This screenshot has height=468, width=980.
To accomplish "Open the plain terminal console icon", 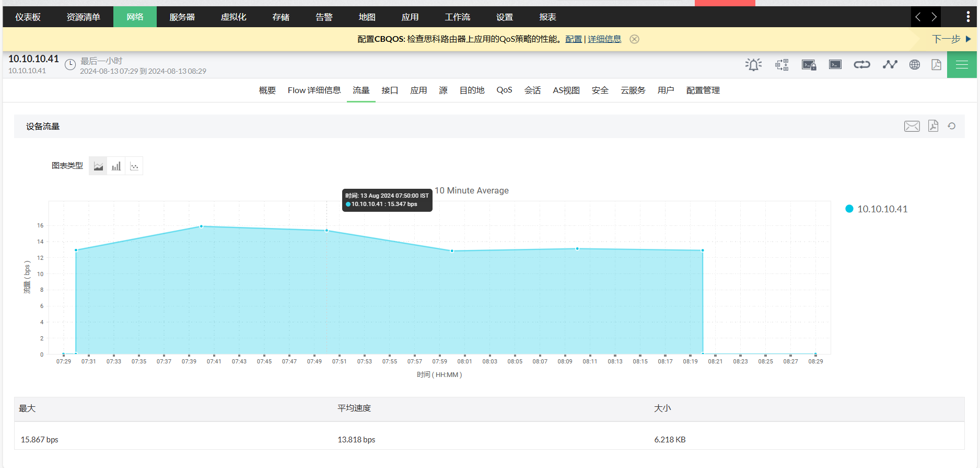I will [835, 65].
